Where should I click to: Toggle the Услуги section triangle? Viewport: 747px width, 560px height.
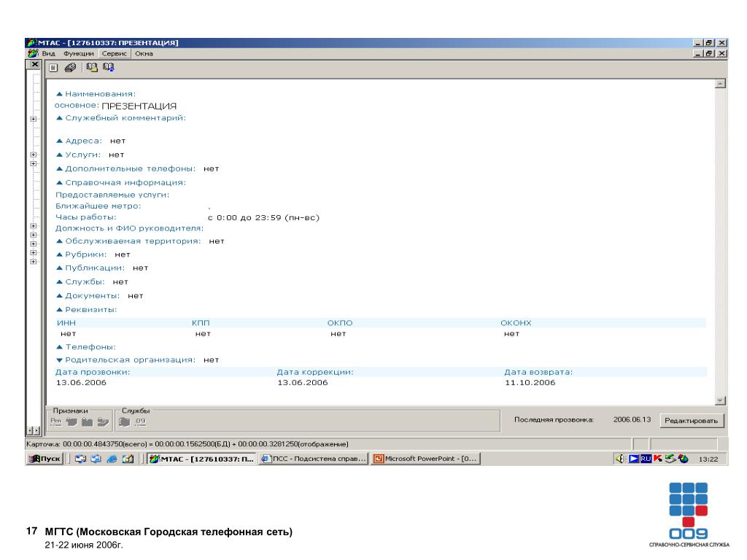click(x=60, y=155)
